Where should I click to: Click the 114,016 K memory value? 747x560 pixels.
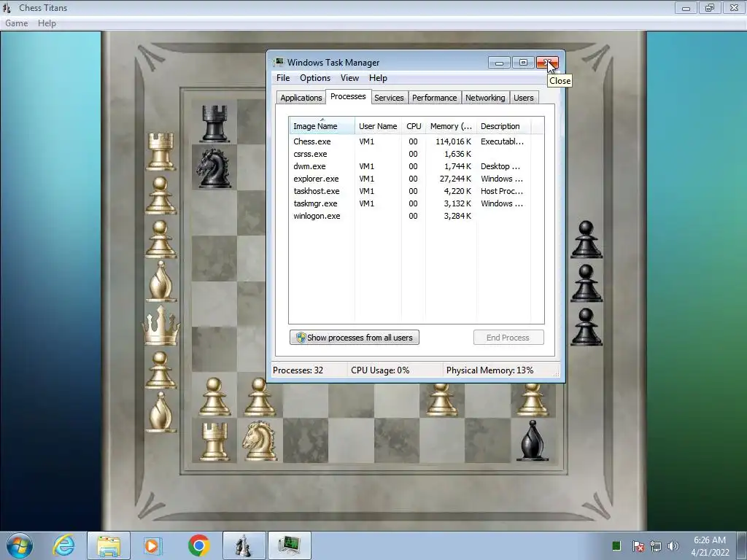tap(453, 141)
